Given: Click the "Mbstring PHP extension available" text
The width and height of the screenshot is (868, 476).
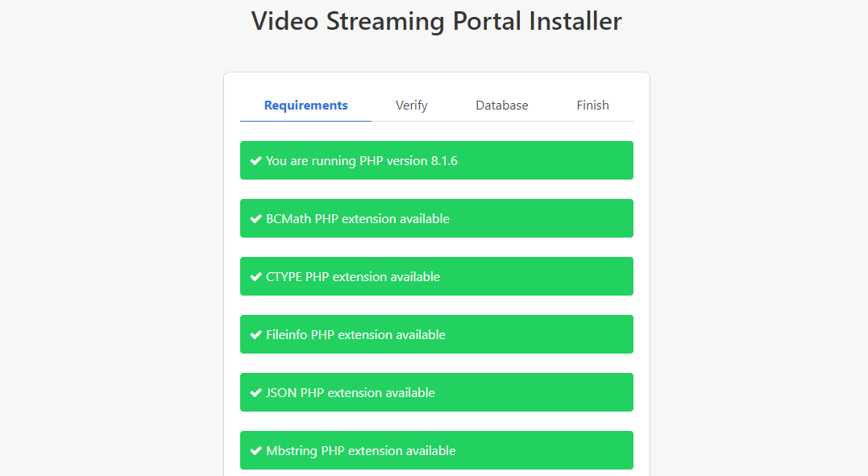Looking at the screenshot, I should (361, 451).
